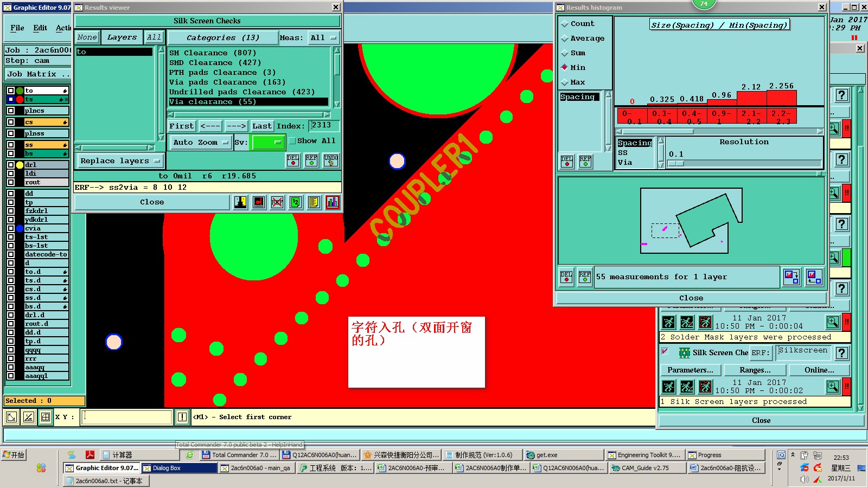868x488 pixels.
Task: Click the next arrow (--->) button
Action: pos(237,126)
